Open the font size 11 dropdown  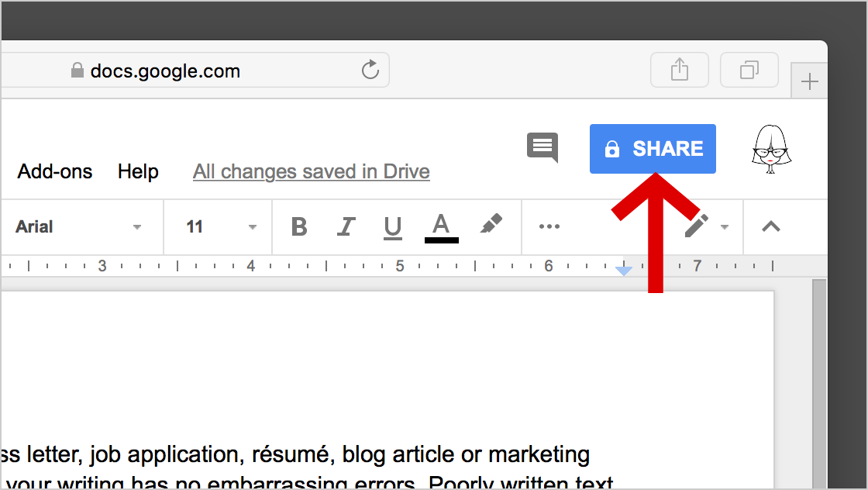point(220,227)
